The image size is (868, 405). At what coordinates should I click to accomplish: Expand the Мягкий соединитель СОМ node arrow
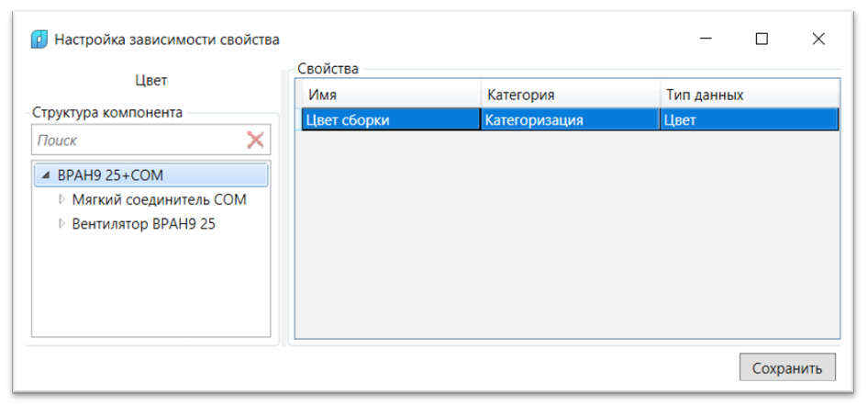point(61,199)
